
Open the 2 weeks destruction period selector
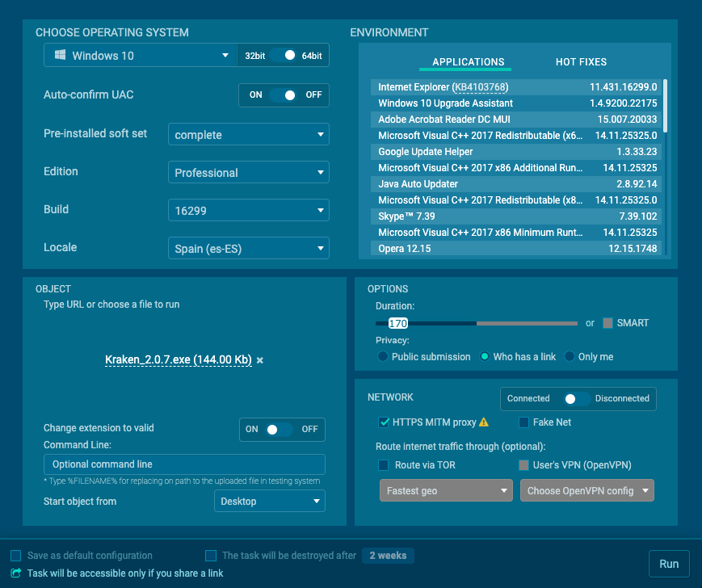point(388,556)
